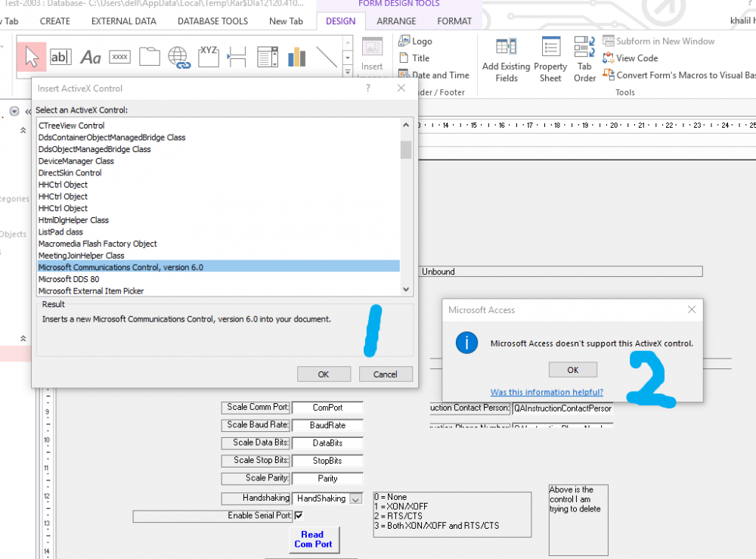Switch to the DATABASE TOOLS tab

point(212,21)
